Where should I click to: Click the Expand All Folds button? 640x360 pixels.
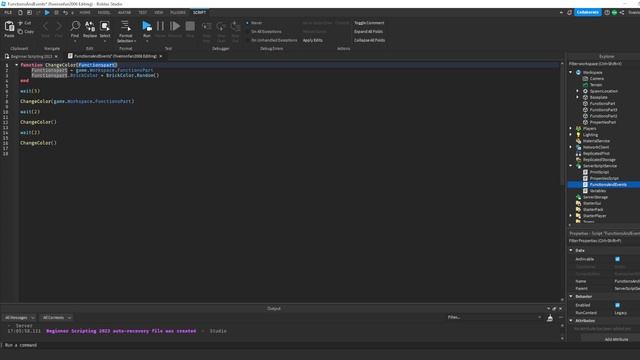[368, 31]
